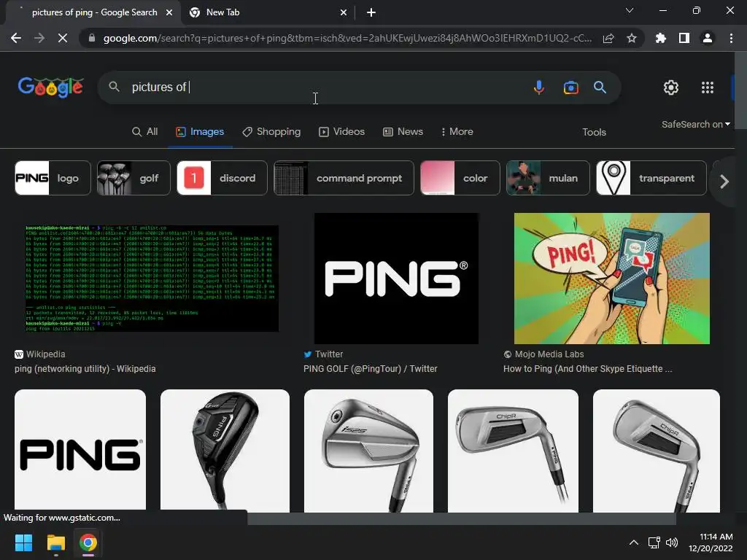This screenshot has height=560, width=747.
Task: Filter by the 'color' chip
Action: pos(460,178)
